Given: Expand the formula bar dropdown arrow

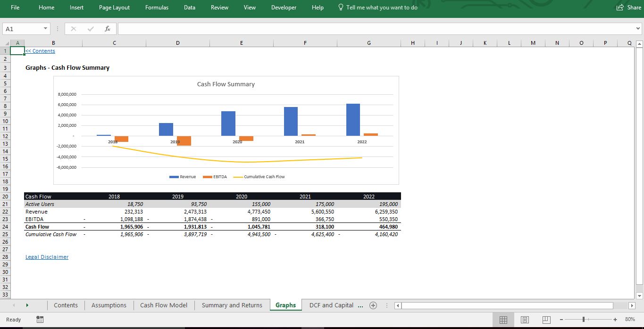Looking at the screenshot, I should tap(638, 28).
